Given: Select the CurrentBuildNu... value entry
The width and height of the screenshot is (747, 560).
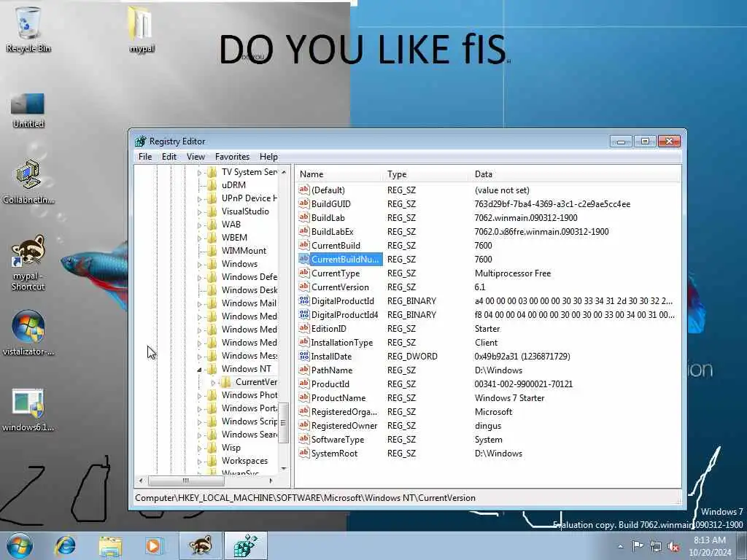Looking at the screenshot, I should pyautogui.click(x=345, y=259).
